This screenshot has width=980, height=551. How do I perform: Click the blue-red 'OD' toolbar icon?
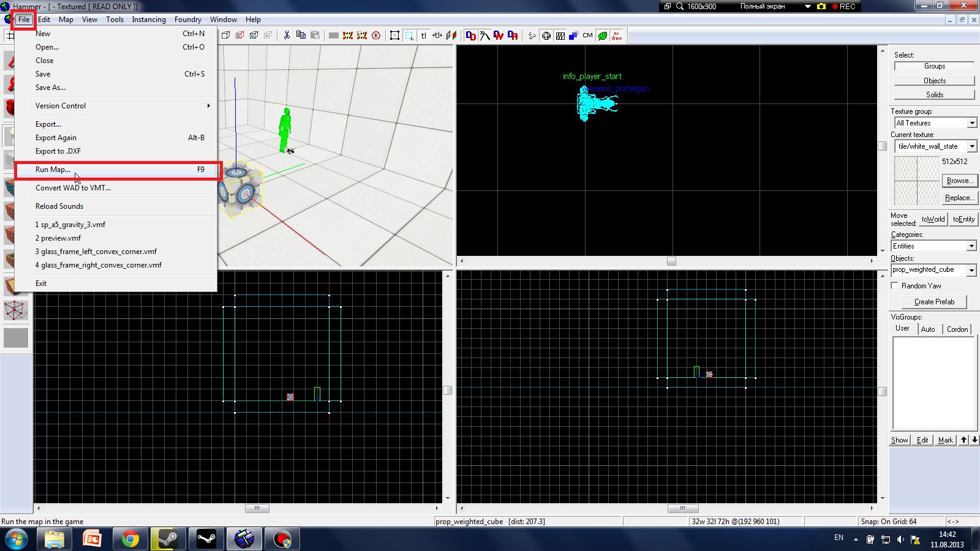pos(470,36)
